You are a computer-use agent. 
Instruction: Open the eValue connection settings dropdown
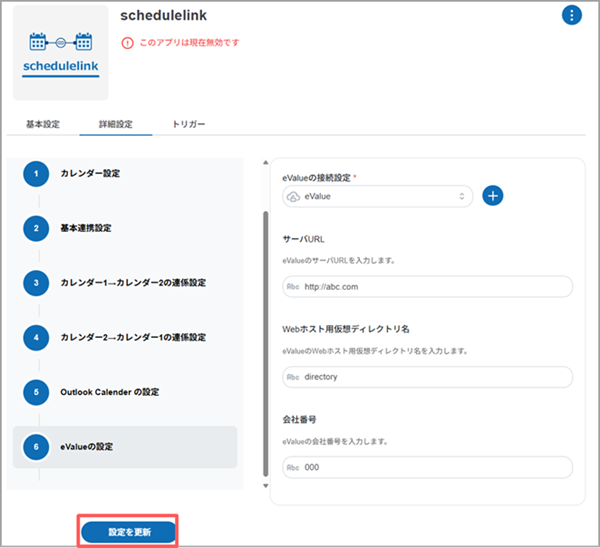click(x=377, y=196)
